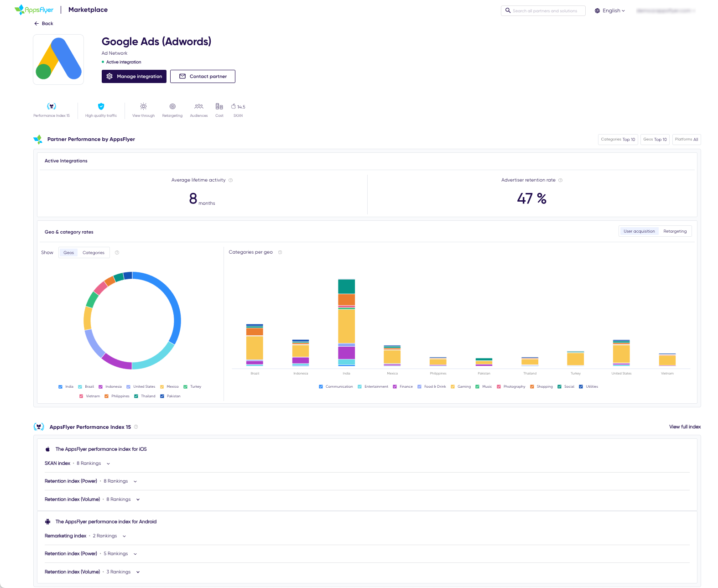Go back using the Back arrow

36,23
